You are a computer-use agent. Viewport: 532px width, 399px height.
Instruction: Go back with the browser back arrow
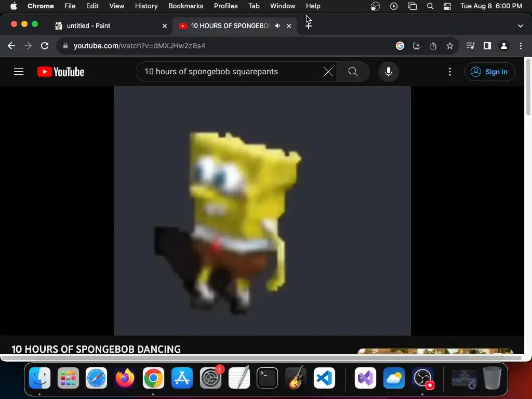point(11,46)
